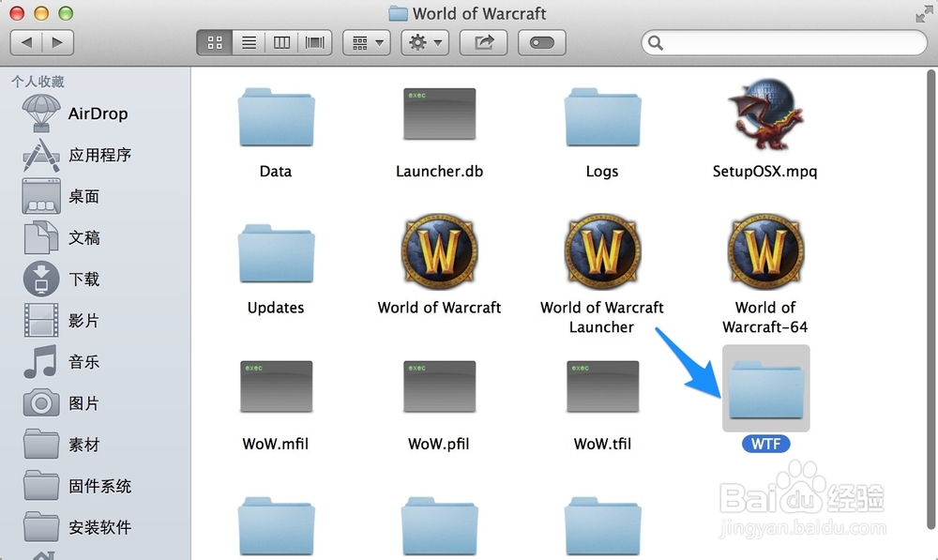Viewport: 938px width, 560px height.
Task: Open the gear action menu
Action: pyautogui.click(x=425, y=42)
